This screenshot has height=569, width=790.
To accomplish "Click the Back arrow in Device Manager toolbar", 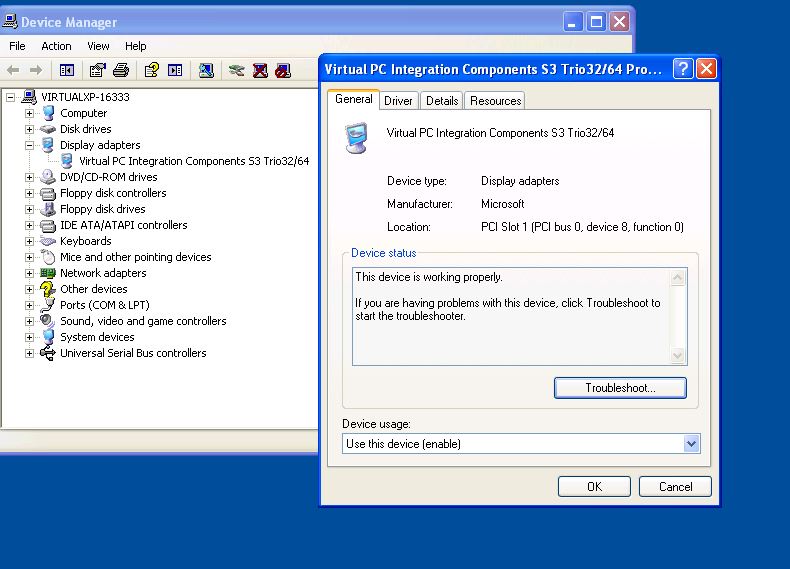I will pos(13,70).
